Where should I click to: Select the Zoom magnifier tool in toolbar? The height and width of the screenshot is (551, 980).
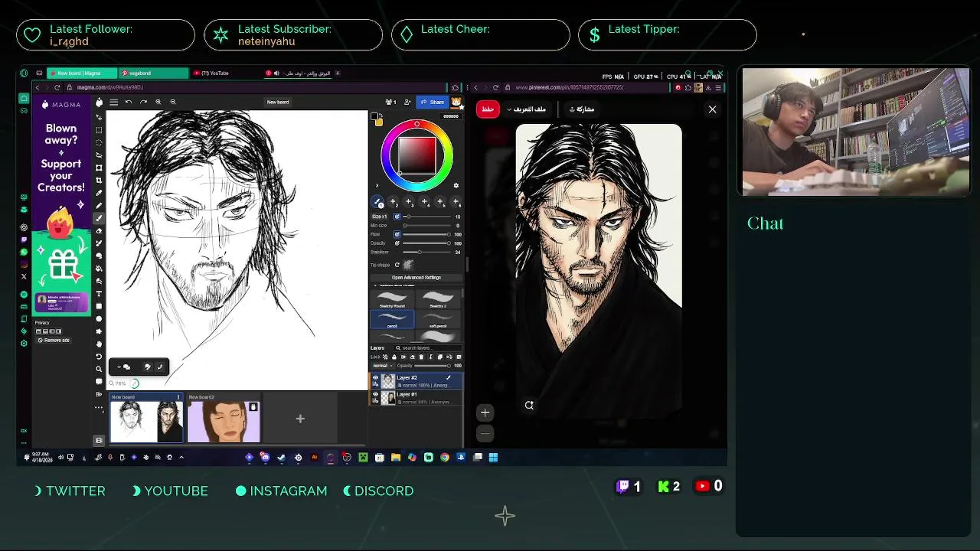(x=99, y=369)
